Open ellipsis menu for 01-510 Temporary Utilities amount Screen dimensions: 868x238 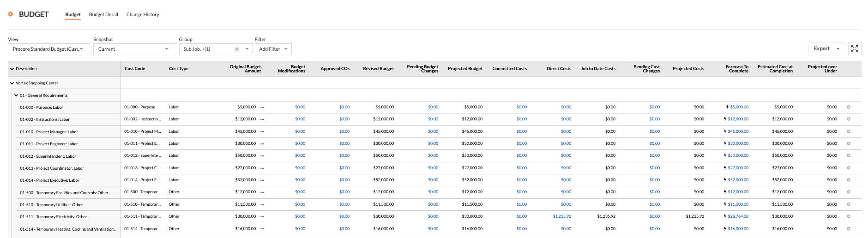pyautogui.click(x=262, y=204)
